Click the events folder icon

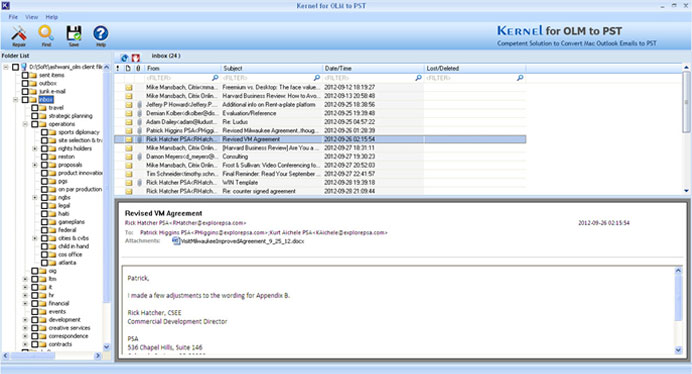click(x=44, y=312)
